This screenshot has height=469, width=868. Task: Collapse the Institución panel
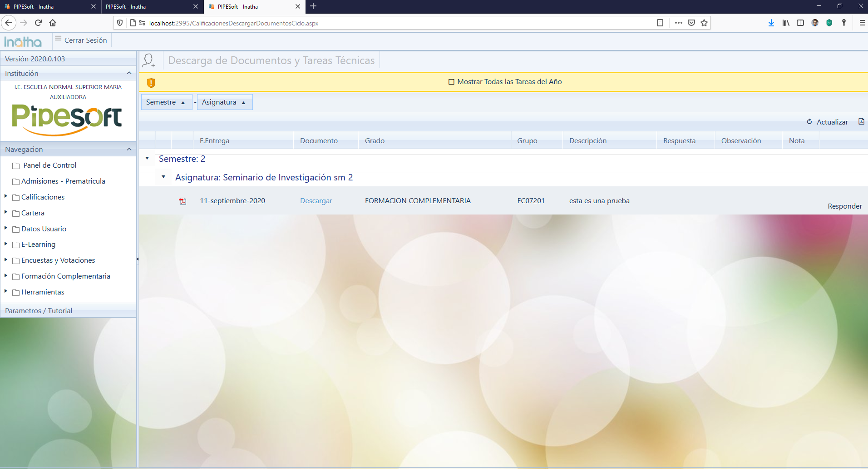pyautogui.click(x=129, y=73)
